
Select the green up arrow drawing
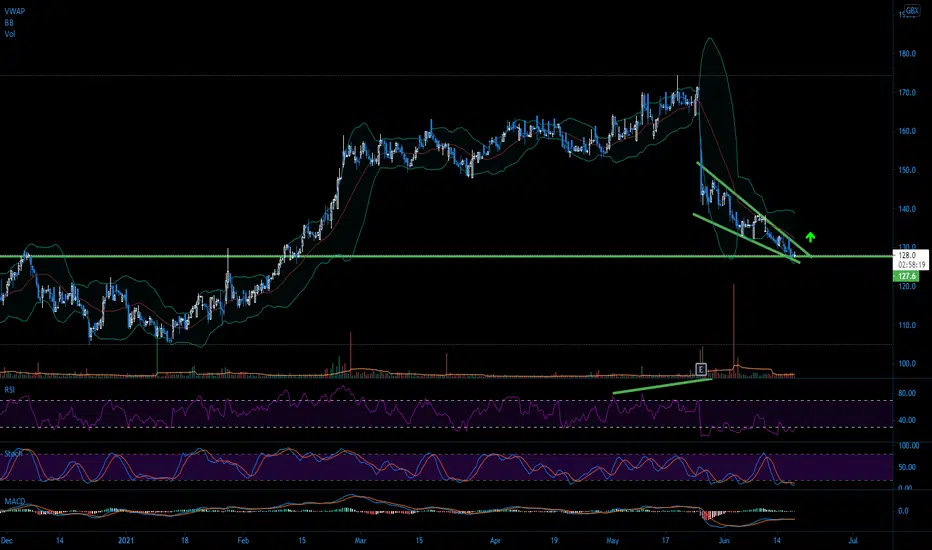pos(810,237)
